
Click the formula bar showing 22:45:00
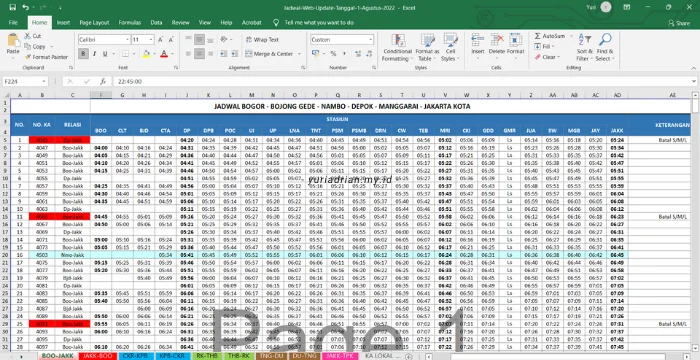pos(402,82)
